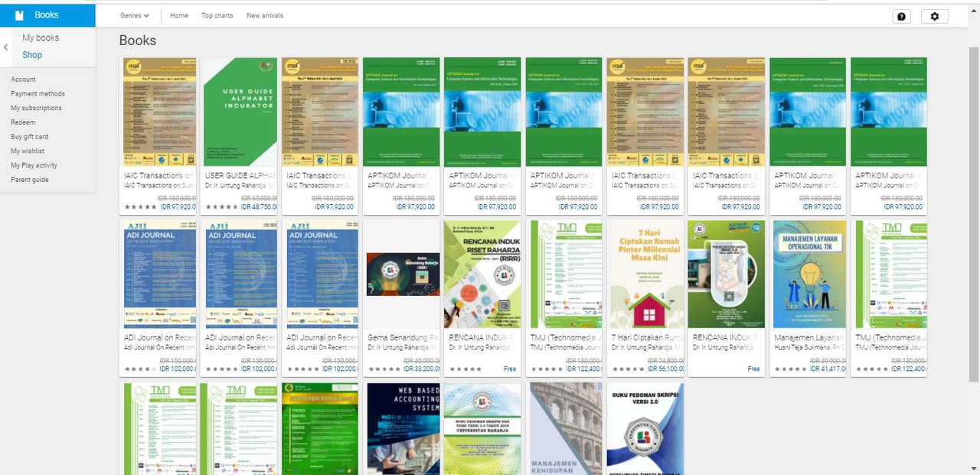This screenshot has height=475, width=980.
Task: Open the help question mark icon
Action: pos(902,16)
